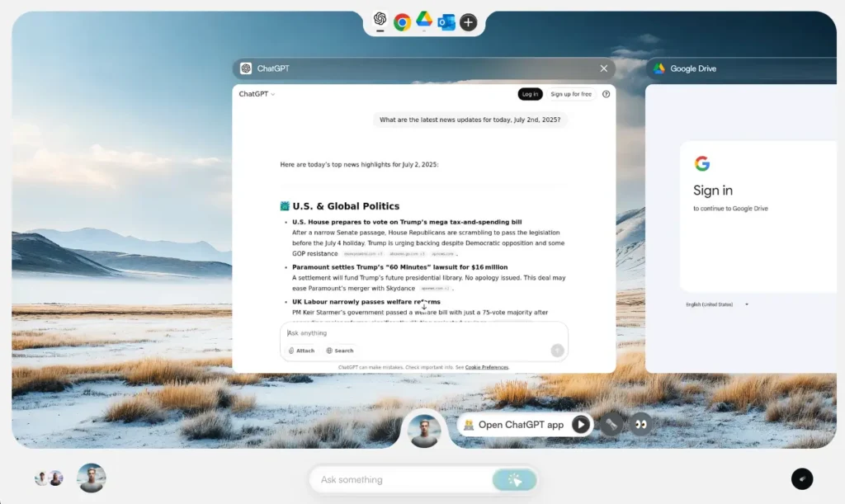This screenshot has height=504, width=845.
Task: Click Sign up for free button
Action: (x=571, y=94)
